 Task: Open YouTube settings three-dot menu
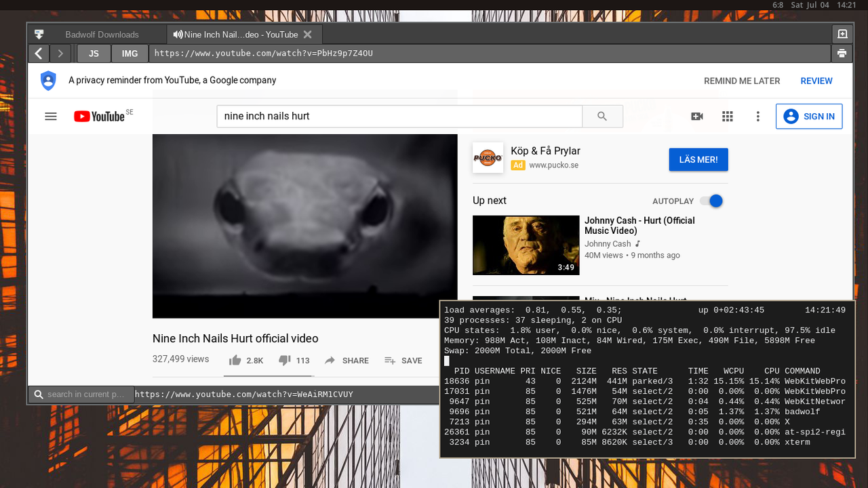point(758,117)
